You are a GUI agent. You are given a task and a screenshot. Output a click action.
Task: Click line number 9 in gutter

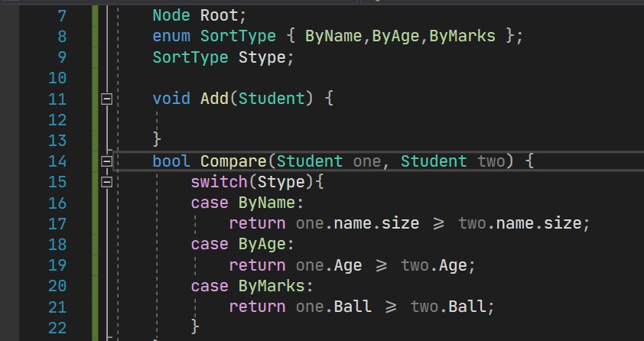pos(62,57)
